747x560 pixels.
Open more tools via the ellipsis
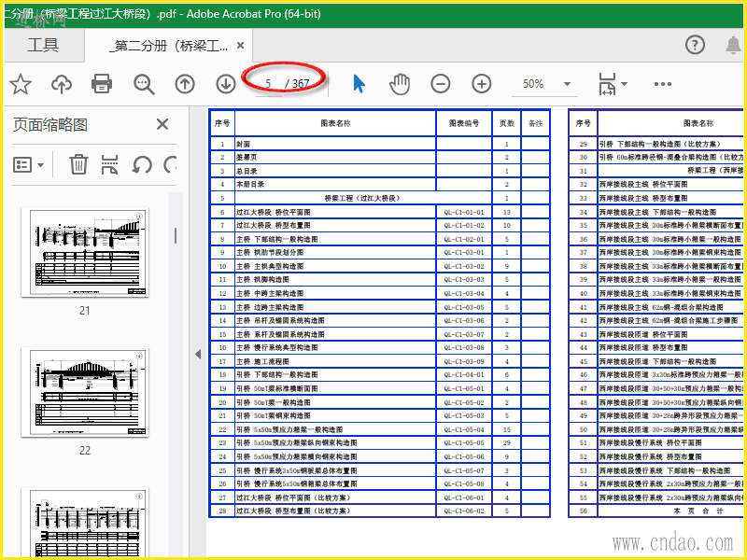tap(663, 84)
